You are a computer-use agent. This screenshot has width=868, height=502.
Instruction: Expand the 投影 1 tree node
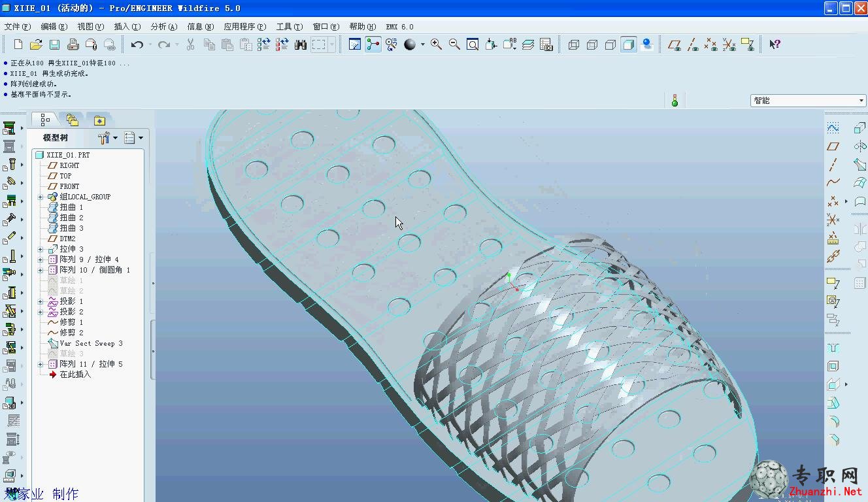click(x=41, y=301)
